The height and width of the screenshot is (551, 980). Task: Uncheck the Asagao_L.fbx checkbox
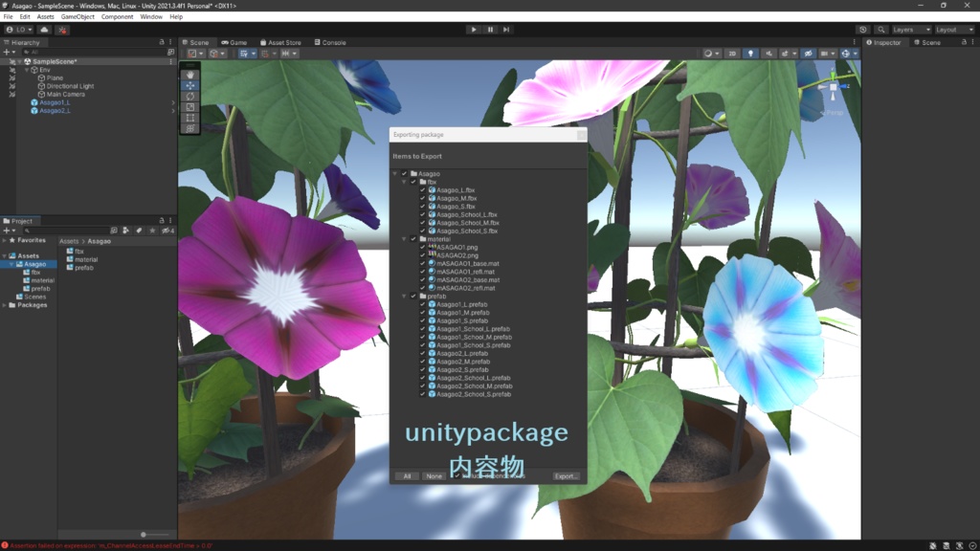pyautogui.click(x=422, y=190)
